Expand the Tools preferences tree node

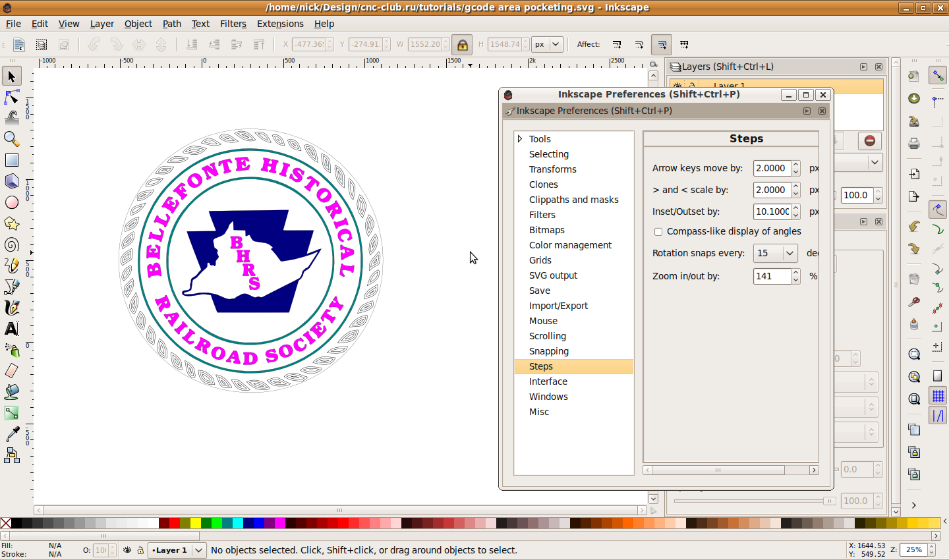click(520, 139)
